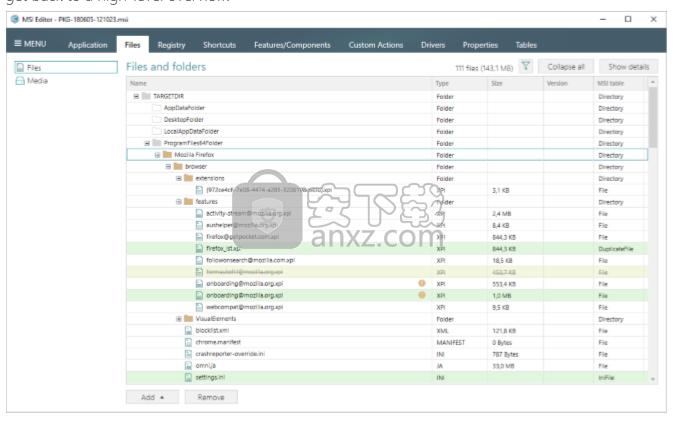Click file icon of followonsearch@mozilla.com.xpi
The height and width of the screenshot is (421, 681).
[199, 260]
